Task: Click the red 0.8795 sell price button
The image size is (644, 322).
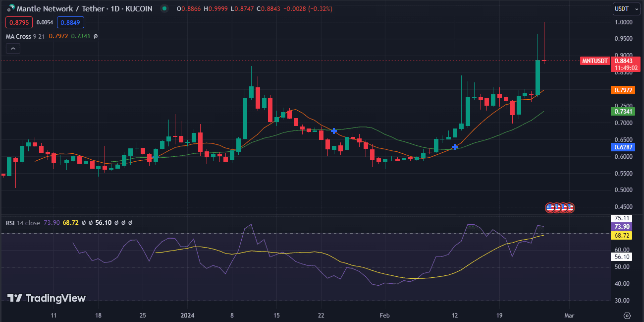Action: point(19,22)
